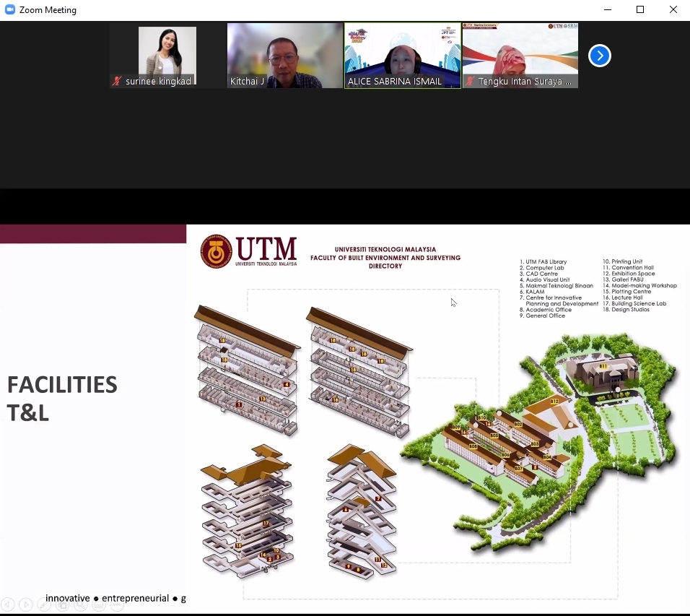
Task: Click the next slide arrow in slideshow controls
Action: 26,604
